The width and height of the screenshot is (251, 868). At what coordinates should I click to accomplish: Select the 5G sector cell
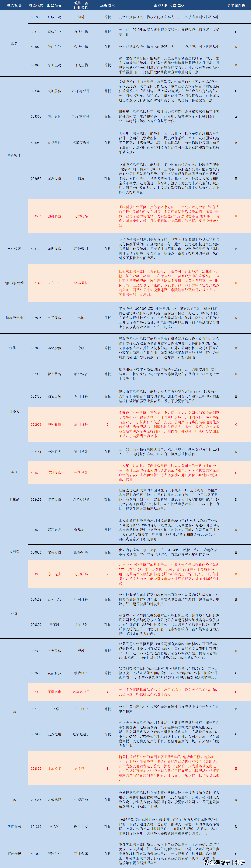coord(14,800)
